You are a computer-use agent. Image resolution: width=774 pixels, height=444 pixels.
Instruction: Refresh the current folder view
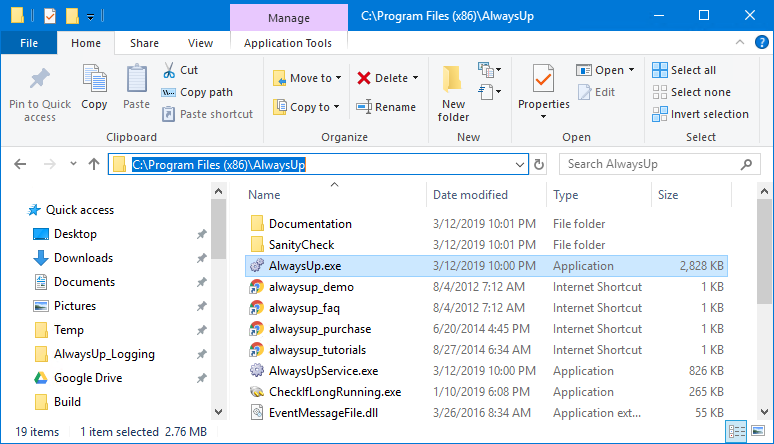point(539,164)
